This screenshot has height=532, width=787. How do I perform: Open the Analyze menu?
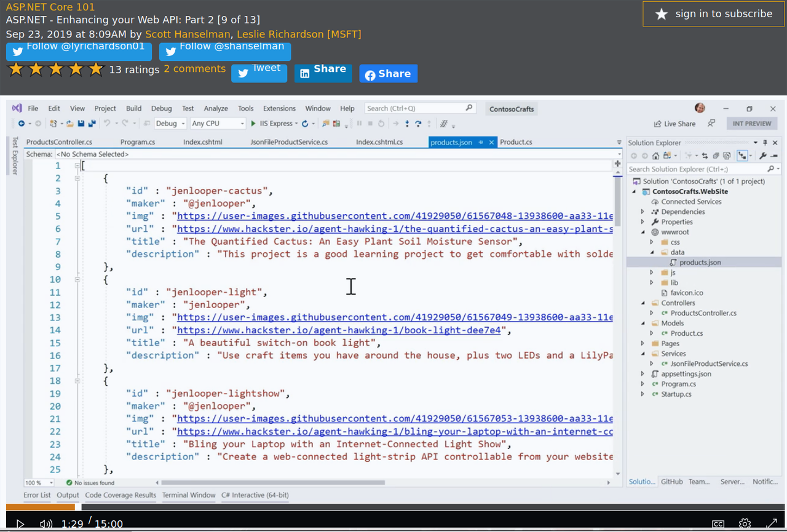click(x=216, y=108)
